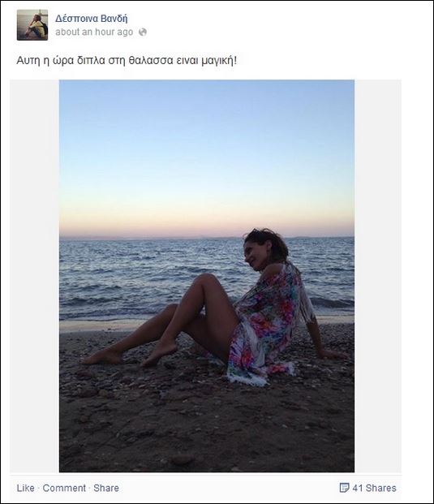Image resolution: width=434 pixels, height=504 pixels.
Task: Like the post
Action: tap(25, 488)
